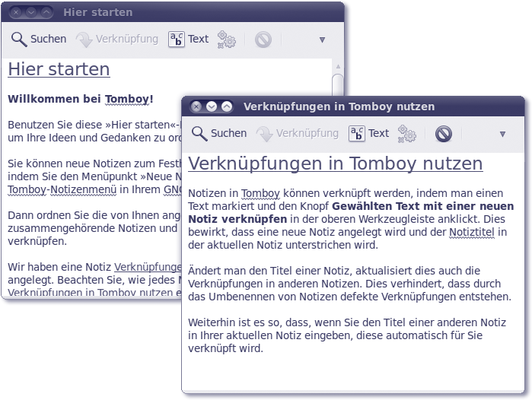Expand toolbar overflow arrow in Verknüpfungen window
This screenshot has height=400, width=532.
(502, 134)
